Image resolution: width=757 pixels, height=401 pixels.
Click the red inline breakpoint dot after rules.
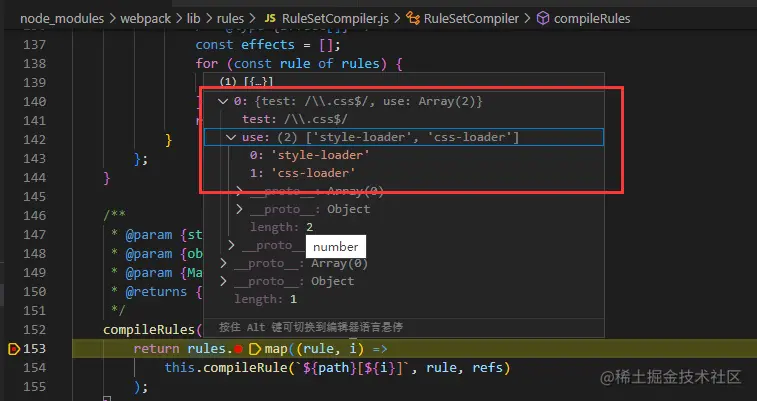238,349
